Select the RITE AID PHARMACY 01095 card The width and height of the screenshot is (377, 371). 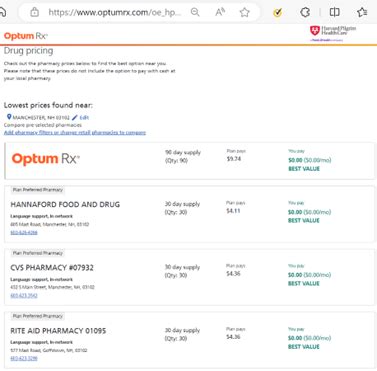[190, 340]
